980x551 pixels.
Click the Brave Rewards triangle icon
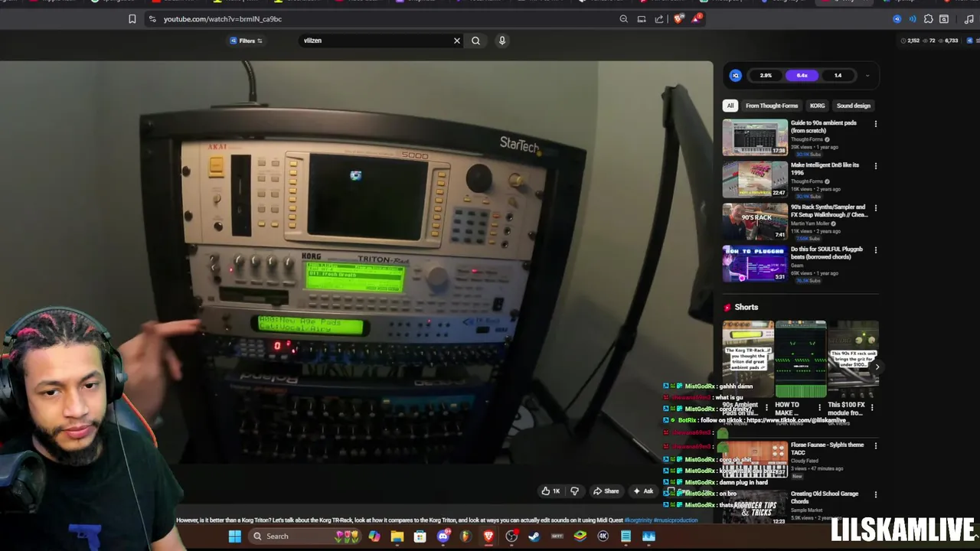click(696, 19)
